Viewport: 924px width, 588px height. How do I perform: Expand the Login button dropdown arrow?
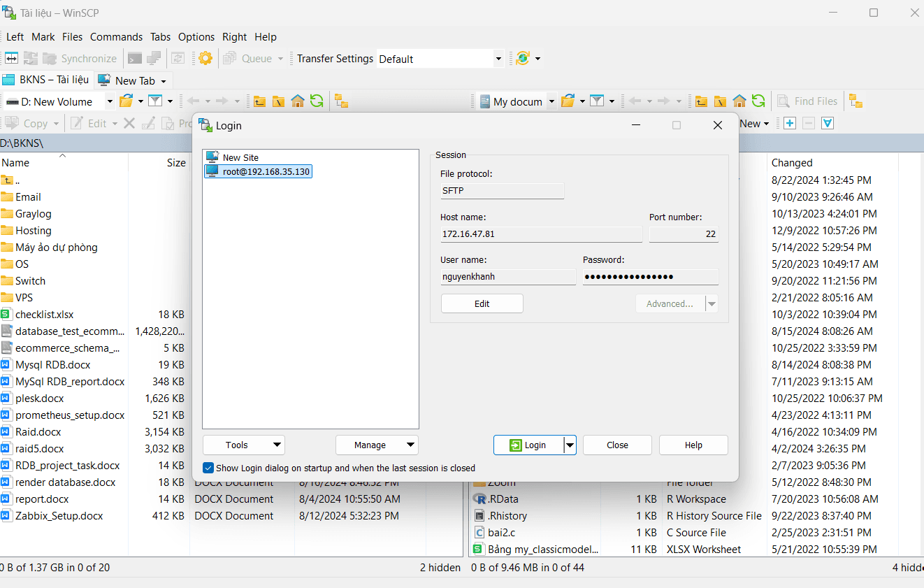coord(570,445)
